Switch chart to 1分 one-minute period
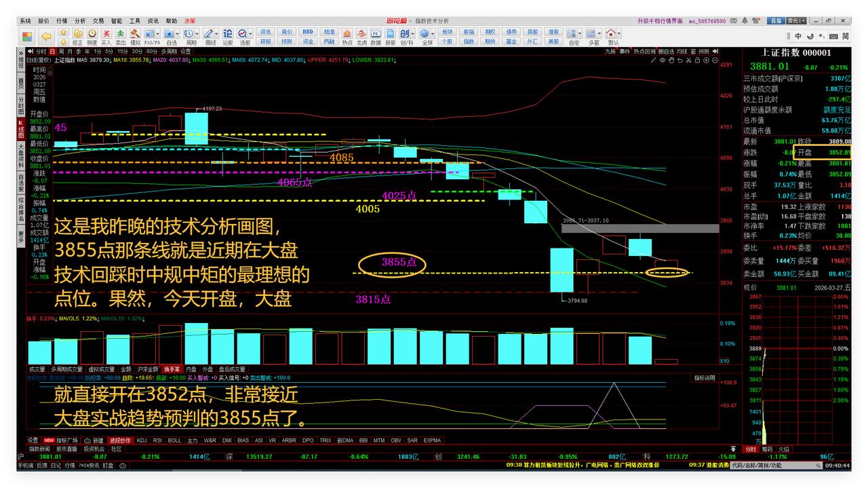Screen dimensions: 868x488 click(97, 52)
